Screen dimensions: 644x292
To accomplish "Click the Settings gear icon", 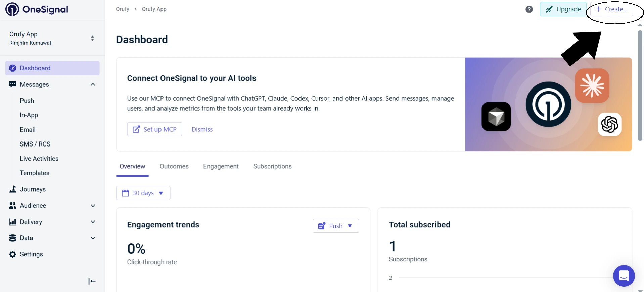I will click(13, 254).
